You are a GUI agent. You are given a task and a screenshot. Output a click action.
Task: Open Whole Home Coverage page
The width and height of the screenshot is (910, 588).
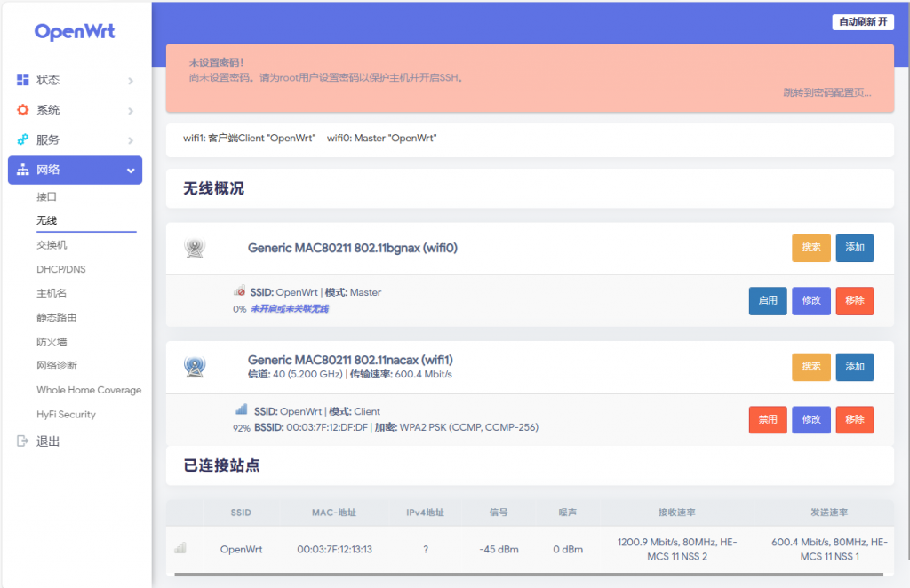pos(89,390)
